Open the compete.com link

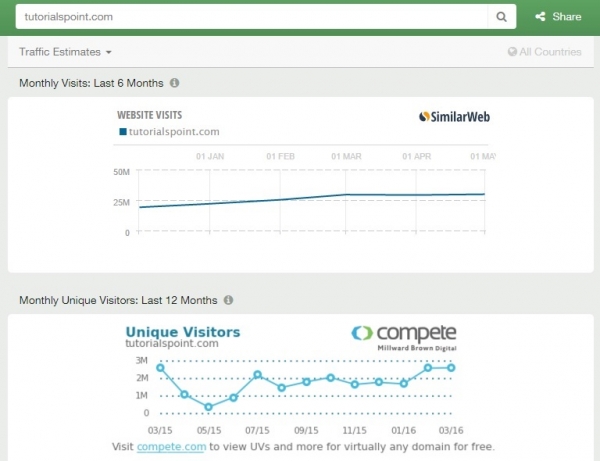click(x=171, y=446)
